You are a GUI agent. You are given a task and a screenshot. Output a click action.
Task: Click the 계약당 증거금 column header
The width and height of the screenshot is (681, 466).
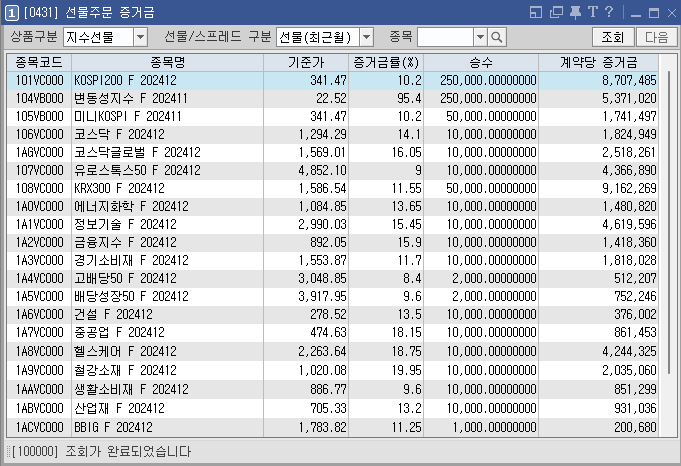pos(598,63)
